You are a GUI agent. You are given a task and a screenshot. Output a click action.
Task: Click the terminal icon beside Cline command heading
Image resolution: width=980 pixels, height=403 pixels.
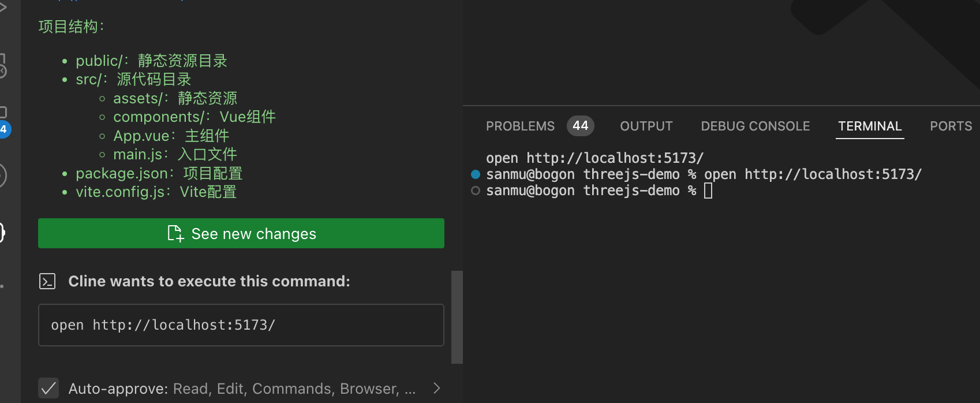[47, 281]
